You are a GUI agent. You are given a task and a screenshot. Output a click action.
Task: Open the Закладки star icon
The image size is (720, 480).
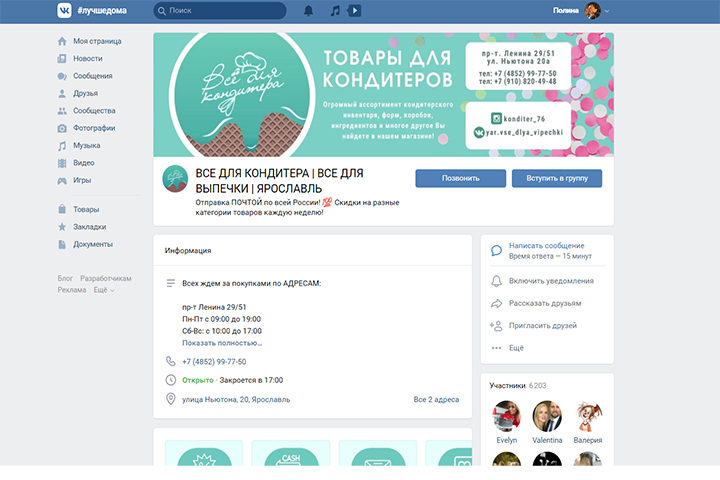coord(62,227)
